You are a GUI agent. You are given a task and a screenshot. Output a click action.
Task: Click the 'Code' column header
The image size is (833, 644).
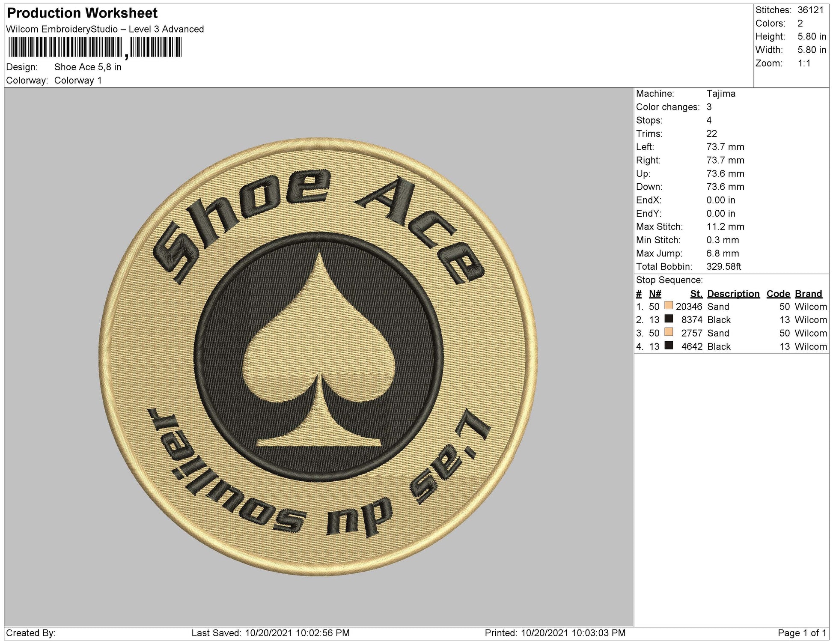coord(779,293)
